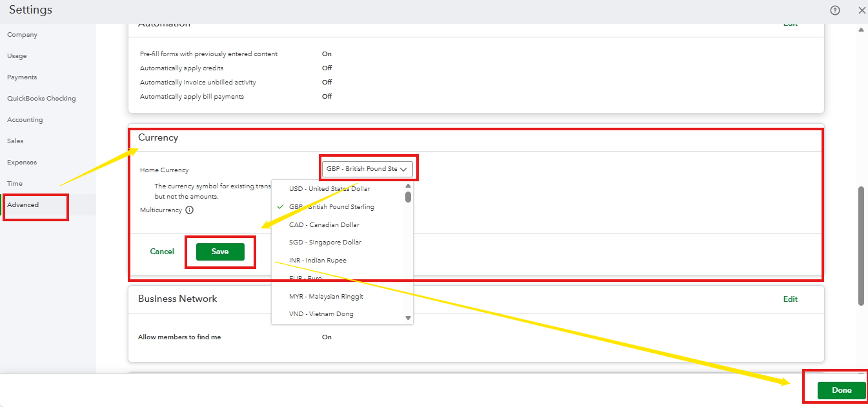The width and height of the screenshot is (868, 407).
Task: Open the Time tab
Action: coord(14,184)
